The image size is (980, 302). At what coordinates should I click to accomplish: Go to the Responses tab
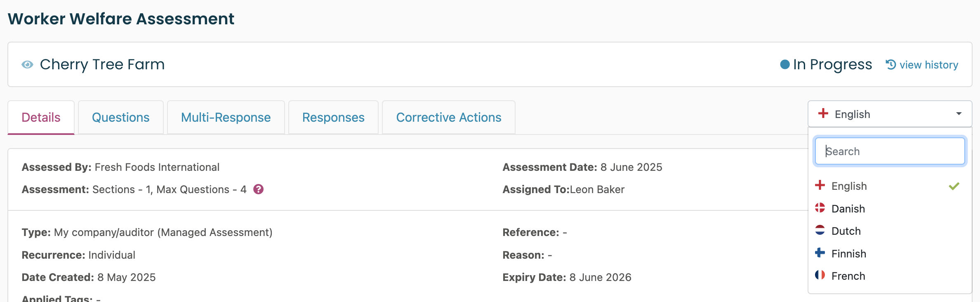coord(333,118)
